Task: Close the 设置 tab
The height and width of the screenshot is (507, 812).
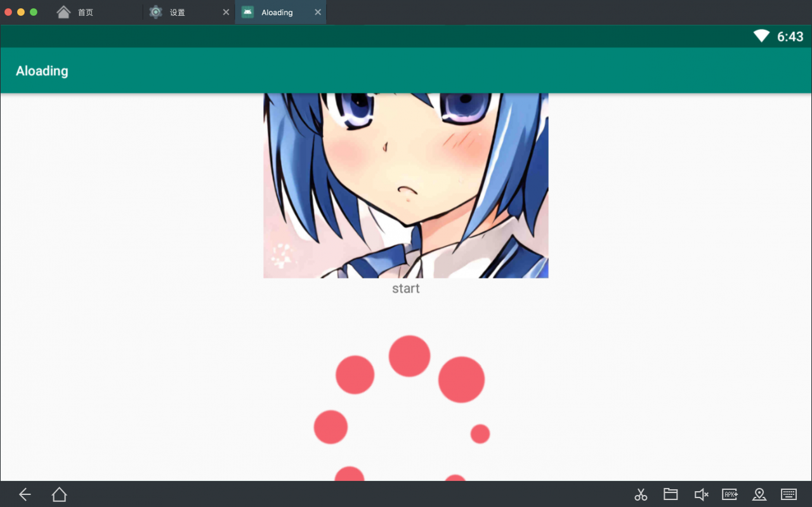Action: 226,12
